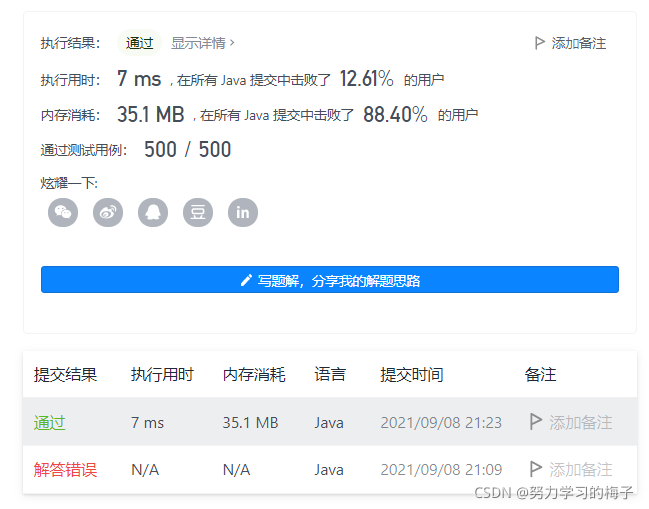Share result via Douban icon

point(198,212)
